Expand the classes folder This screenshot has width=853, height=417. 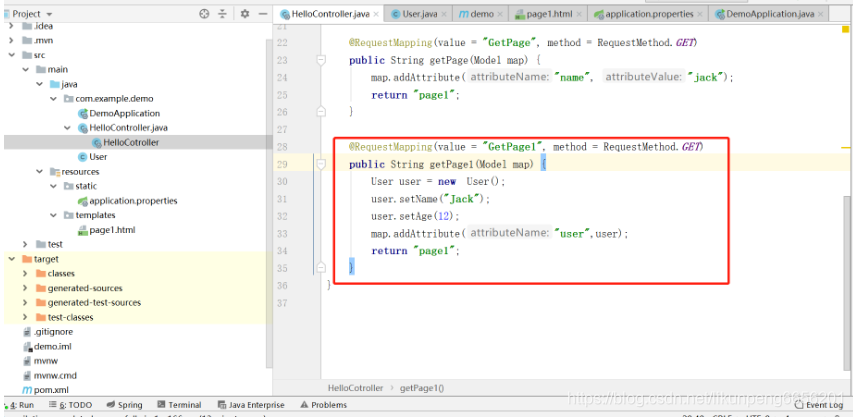pyautogui.click(x=25, y=273)
